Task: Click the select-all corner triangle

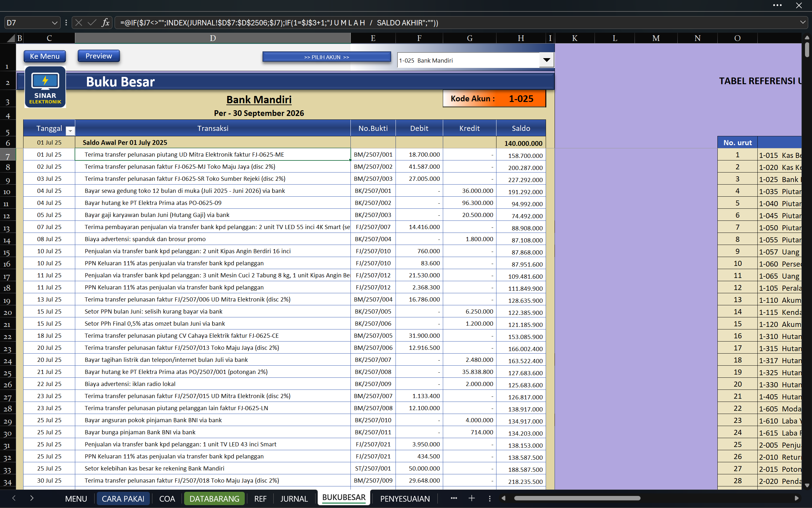Action: click(x=11, y=38)
